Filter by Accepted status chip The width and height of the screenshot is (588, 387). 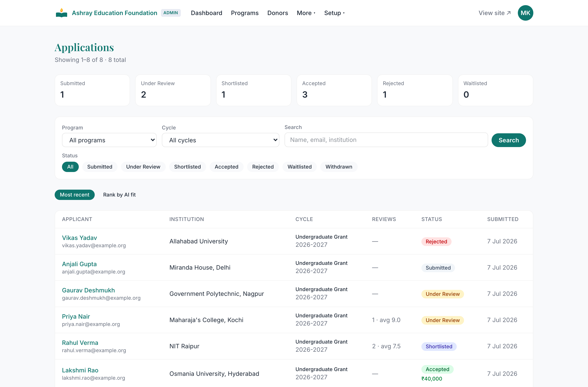point(226,167)
